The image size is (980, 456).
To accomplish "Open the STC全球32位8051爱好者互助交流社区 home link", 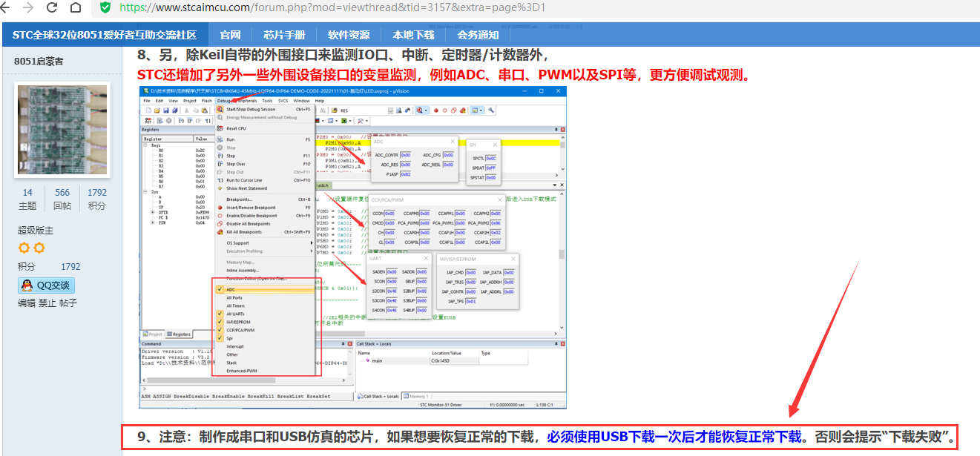I will click(105, 35).
